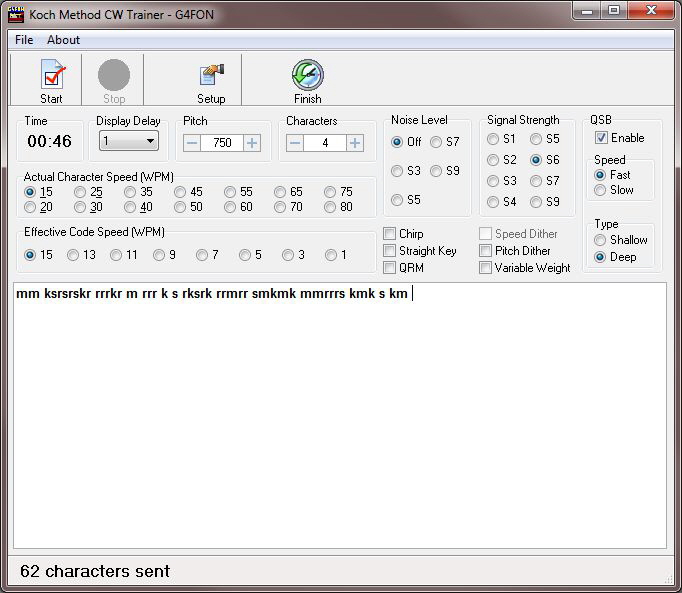Enable the Variable Weight checkbox
The image size is (682, 593).
(x=486, y=268)
